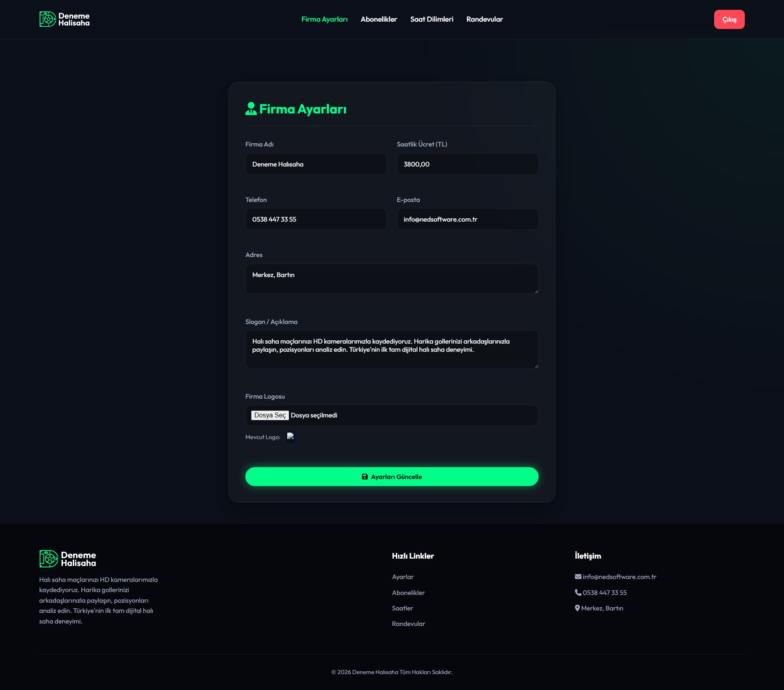Click the Firma Adı label

pyautogui.click(x=259, y=144)
